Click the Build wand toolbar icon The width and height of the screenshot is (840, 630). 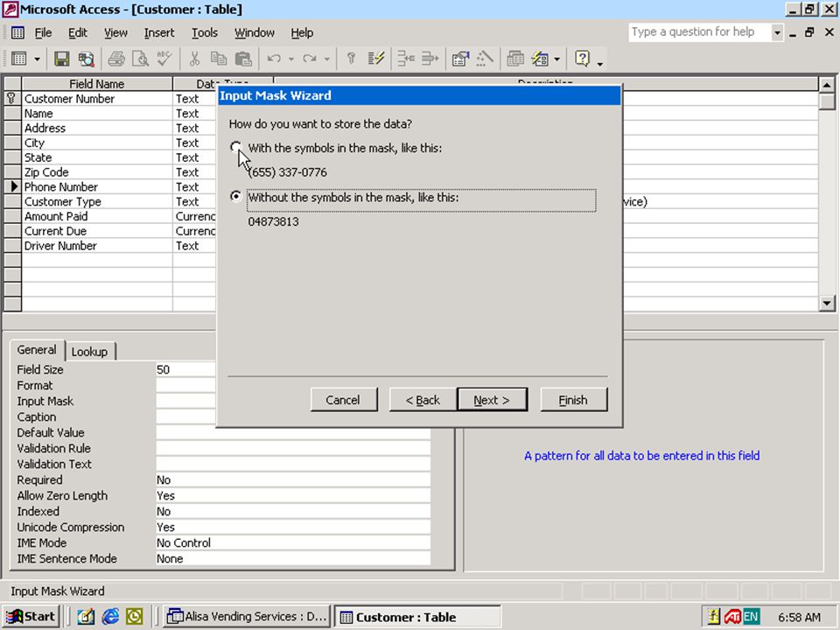tap(485, 59)
